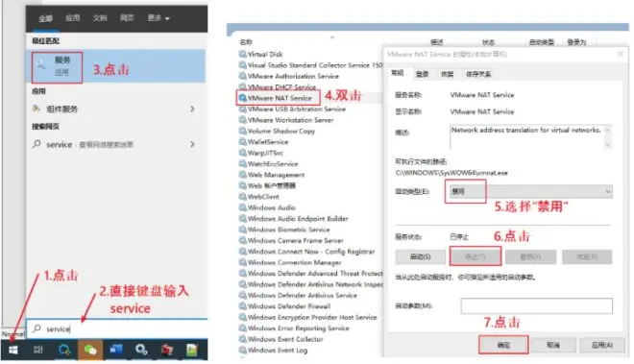Click the search box containing service
The image size is (634, 364).
pyautogui.click(x=117, y=328)
